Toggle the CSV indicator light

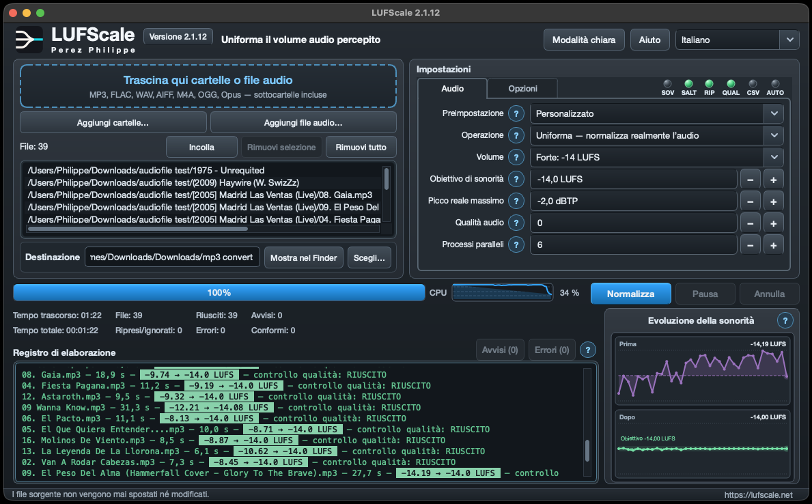(x=753, y=84)
